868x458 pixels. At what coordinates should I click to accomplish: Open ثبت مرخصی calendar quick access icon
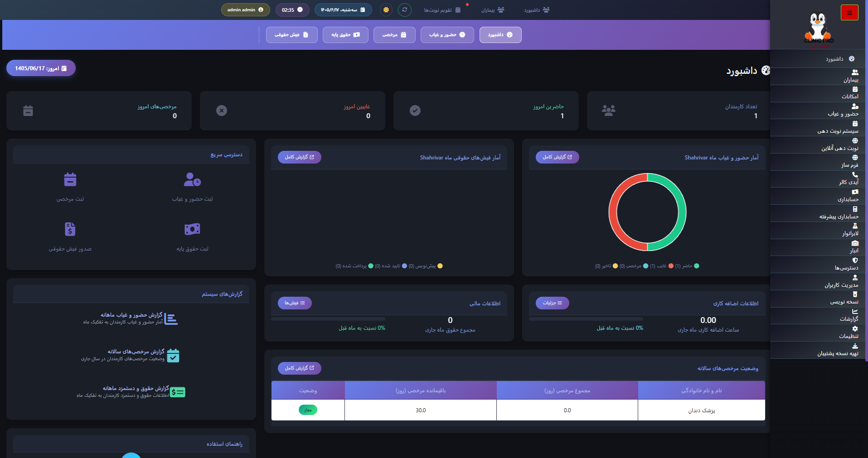tap(70, 180)
